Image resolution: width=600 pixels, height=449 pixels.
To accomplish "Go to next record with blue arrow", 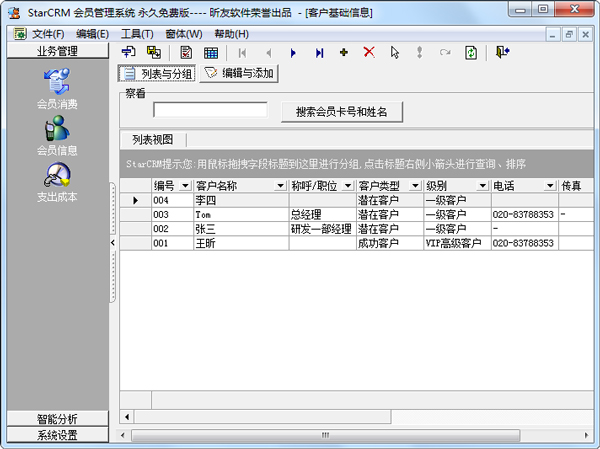I will pyautogui.click(x=293, y=52).
